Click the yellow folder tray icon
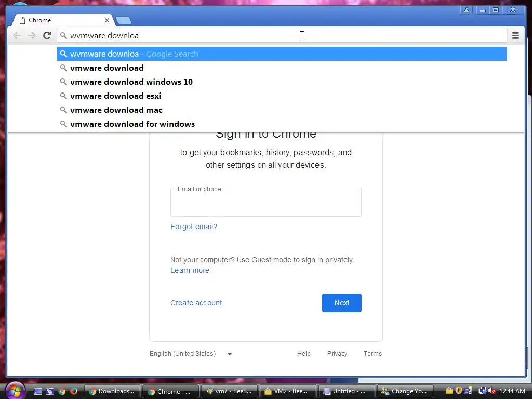 coord(449,391)
